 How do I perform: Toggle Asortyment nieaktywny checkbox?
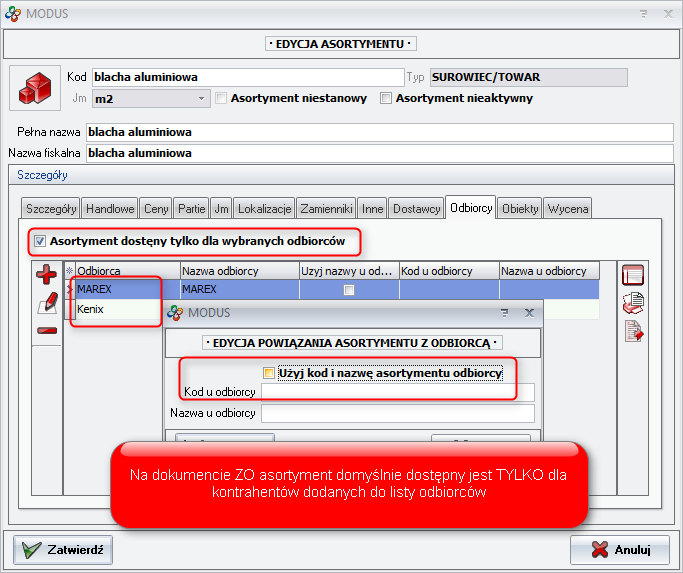(385, 98)
